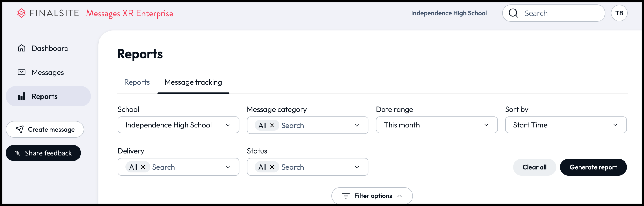The width and height of the screenshot is (644, 206).
Task: Click the search magnifying glass icon
Action: tap(513, 13)
